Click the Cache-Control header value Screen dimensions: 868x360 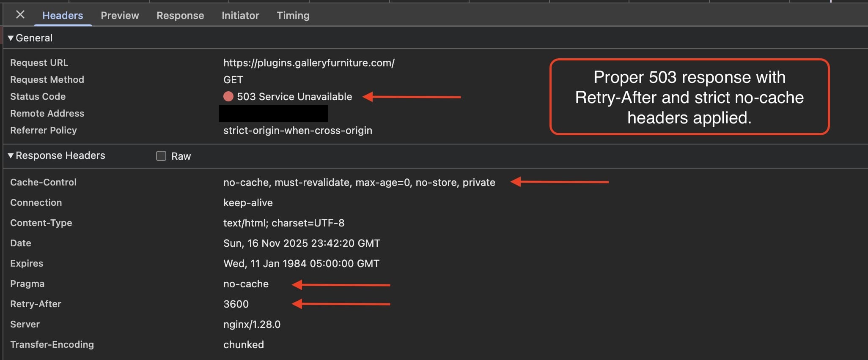coord(359,183)
